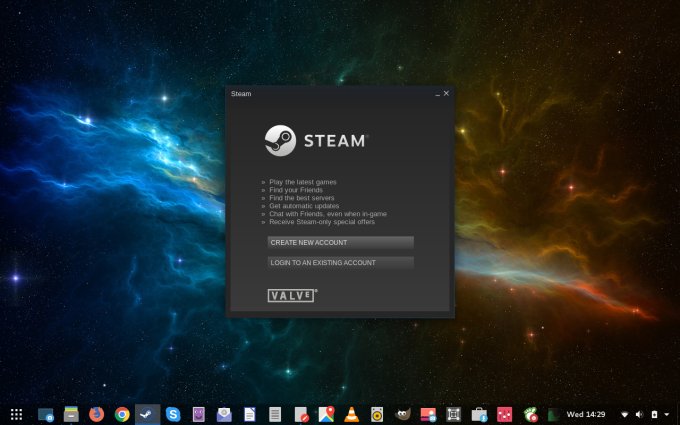This screenshot has width=680, height=425.
Task: Select the Steam icon in the dock
Action: pos(147,414)
